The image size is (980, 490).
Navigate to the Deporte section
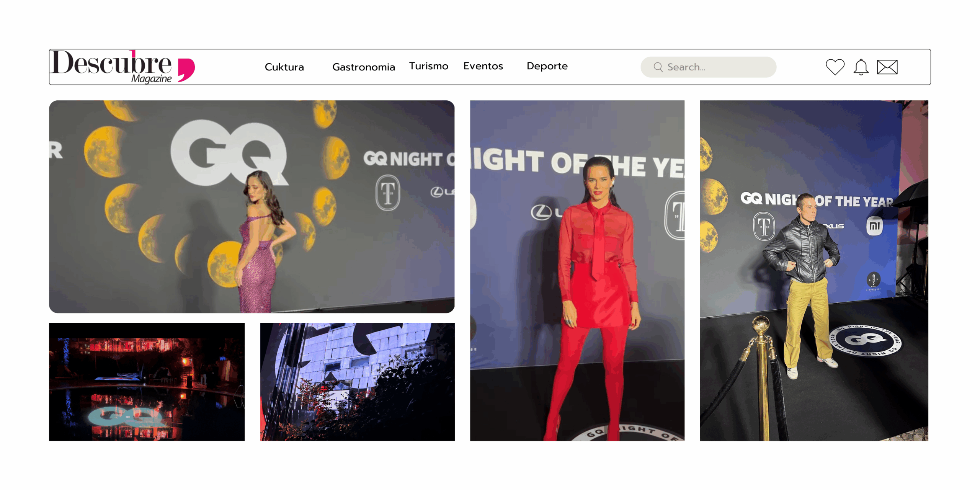click(x=547, y=66)
